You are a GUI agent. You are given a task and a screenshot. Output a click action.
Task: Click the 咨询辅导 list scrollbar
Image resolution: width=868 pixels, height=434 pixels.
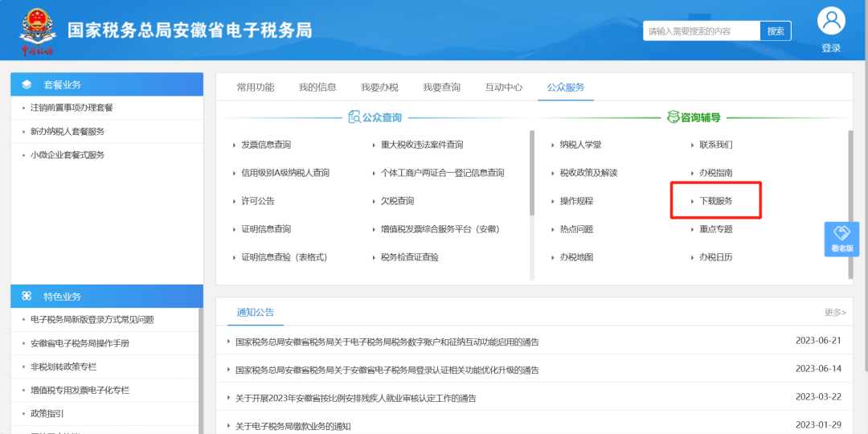pyautogui.click(x=850, y=204)
